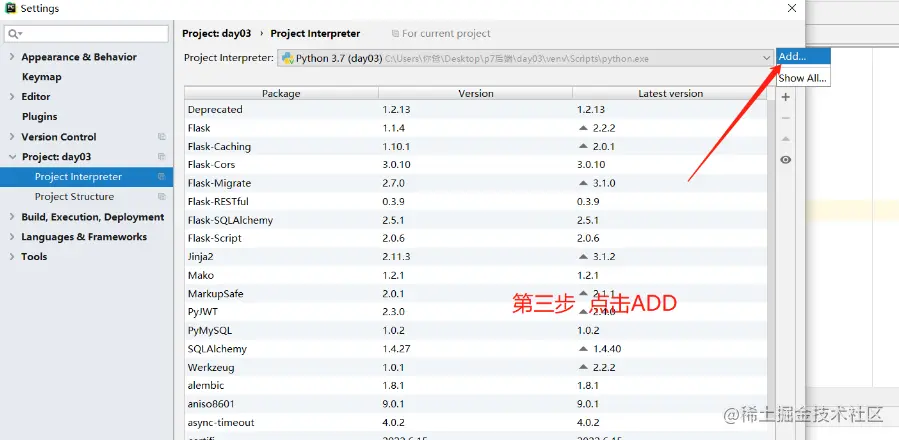Screen dimensions: 899x440
Task: Click the PyCharm icon in title bar
Action: tap(10, 9)
